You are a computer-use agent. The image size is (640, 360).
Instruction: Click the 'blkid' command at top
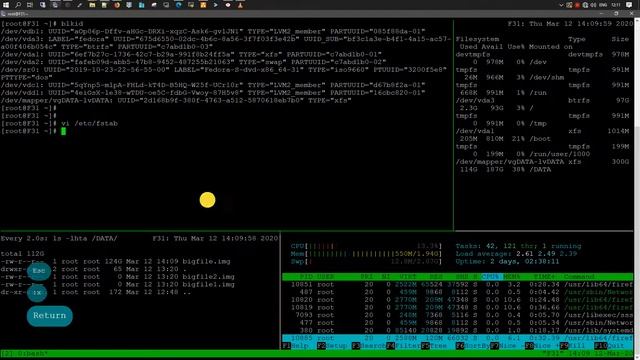point(72,24)
